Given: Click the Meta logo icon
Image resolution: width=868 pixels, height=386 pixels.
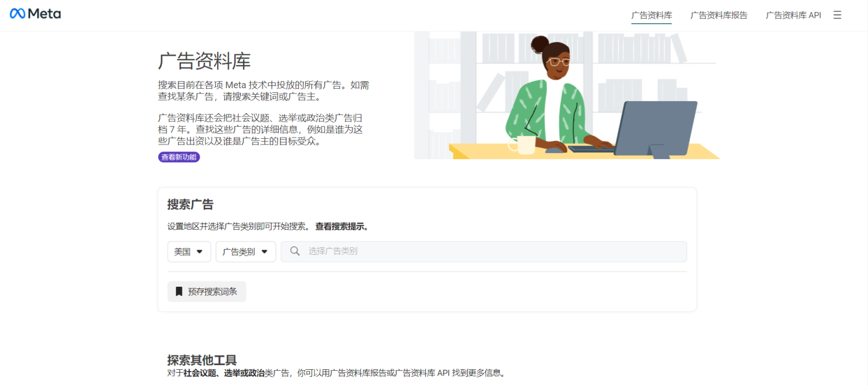Looking at the screenshot, I should click(x=18, y=13).
